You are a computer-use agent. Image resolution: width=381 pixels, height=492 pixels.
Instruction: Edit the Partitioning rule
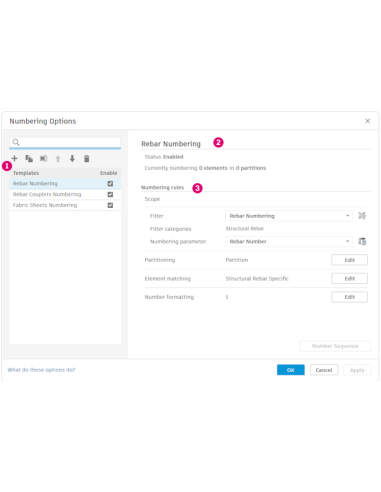[x=349, y=260]
